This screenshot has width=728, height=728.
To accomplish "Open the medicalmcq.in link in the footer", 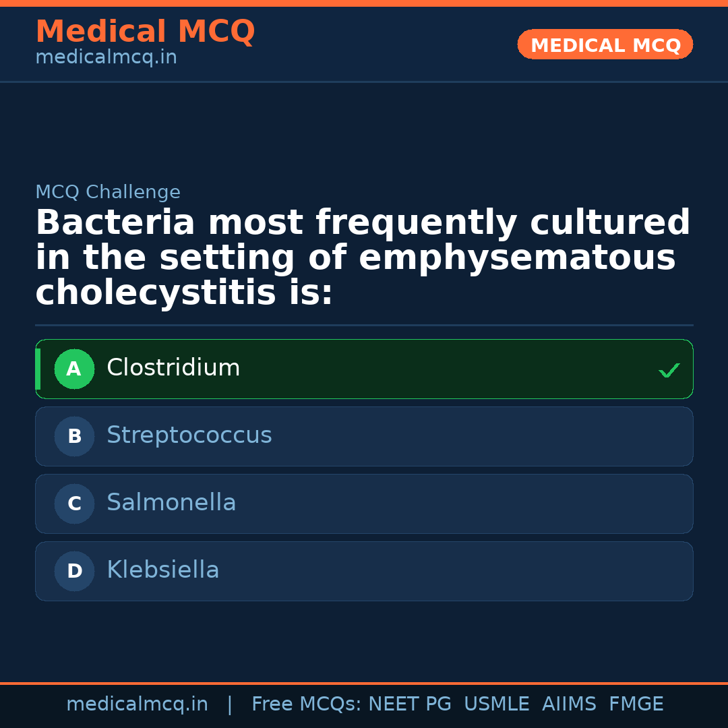I will [x=137, y=704].
